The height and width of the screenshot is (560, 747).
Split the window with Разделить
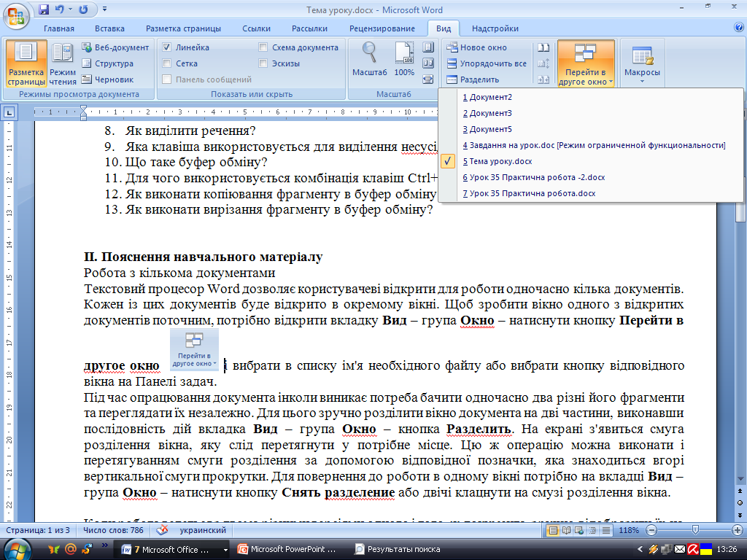pyautogui.click(x=473, y=79)
